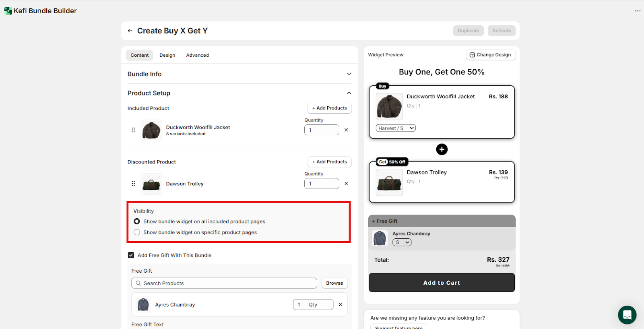The image size is (644, 329).
Task: Open the 8 variants link
Action: pos(176,134)
